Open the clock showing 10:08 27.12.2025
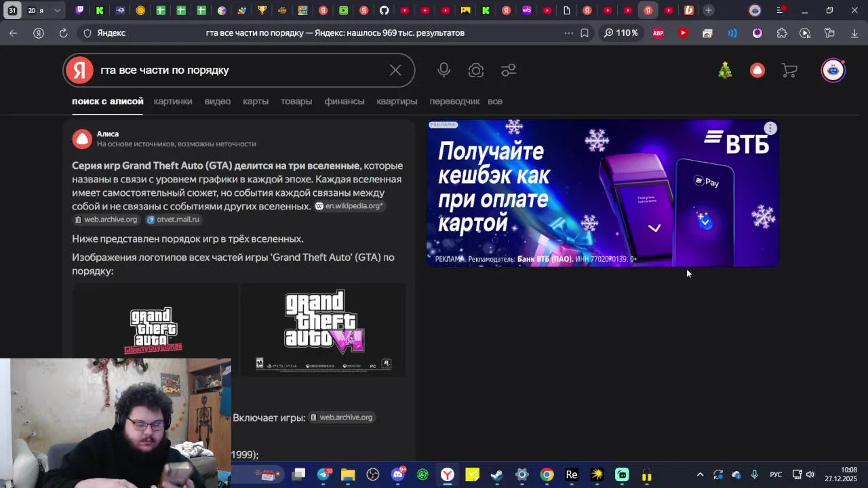 pyautogui.click(x=840, y=474)
